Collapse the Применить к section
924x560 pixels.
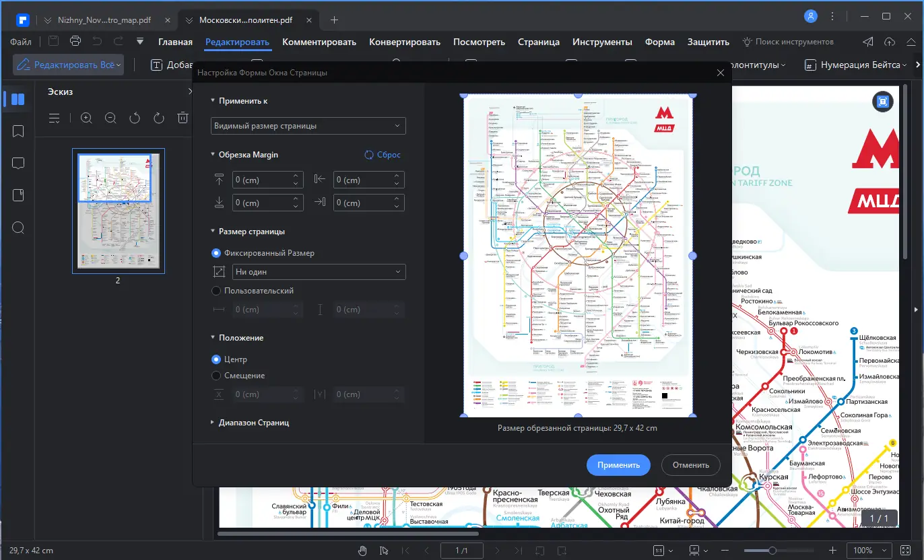[213, 101]
